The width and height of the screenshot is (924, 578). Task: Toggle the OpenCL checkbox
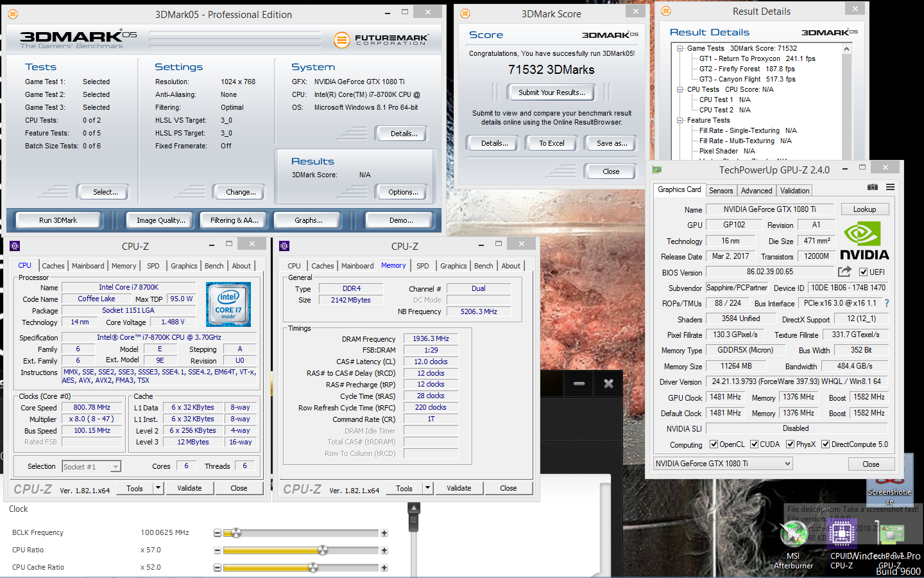(x=714, y=444)
